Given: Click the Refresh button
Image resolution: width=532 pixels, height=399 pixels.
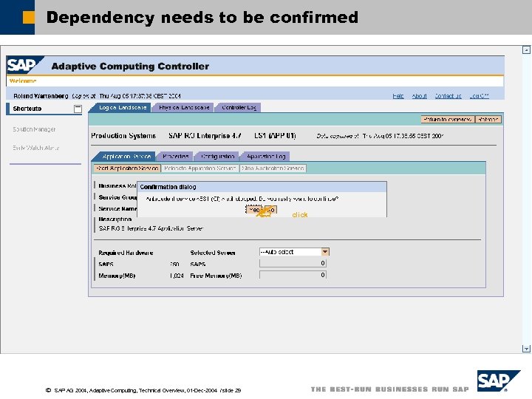Looking at the screenshot, I should (488, 120).
